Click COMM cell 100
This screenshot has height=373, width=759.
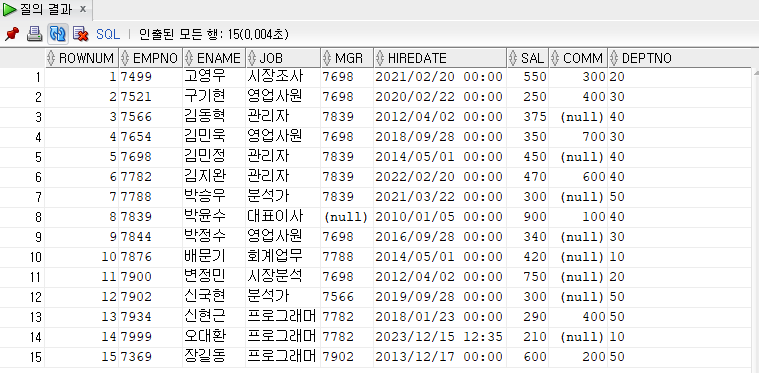point(578,217)
